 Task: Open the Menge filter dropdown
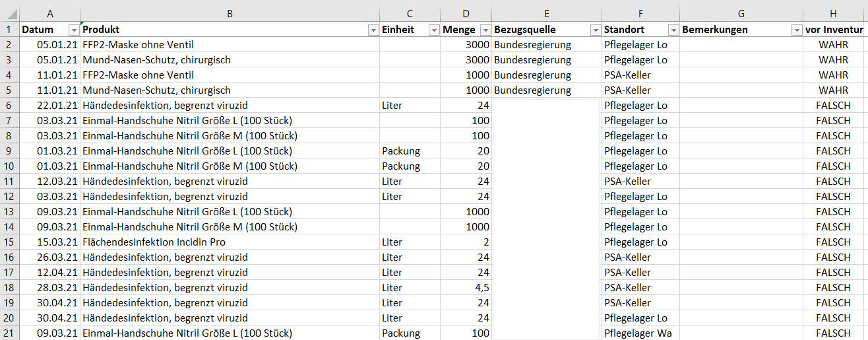485,30
